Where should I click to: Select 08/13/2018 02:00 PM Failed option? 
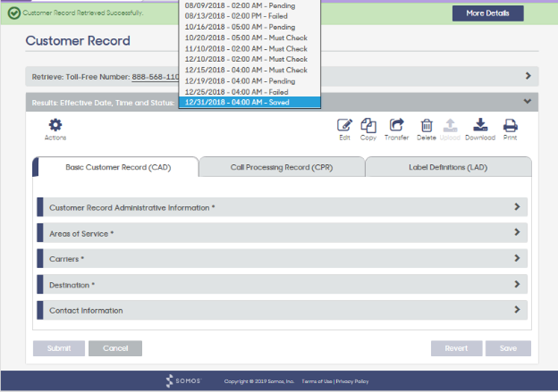[x=250, y=16]
